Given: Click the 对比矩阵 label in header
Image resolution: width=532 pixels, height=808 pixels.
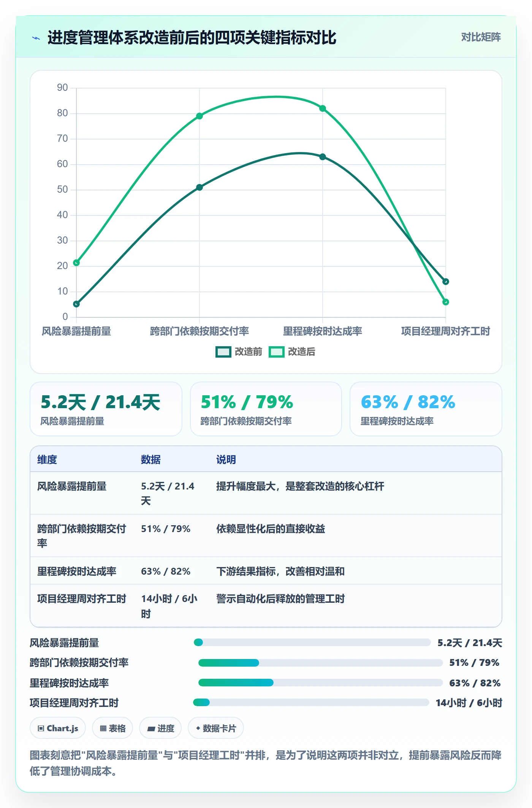Looking at the screenshot, I should 481,37.
